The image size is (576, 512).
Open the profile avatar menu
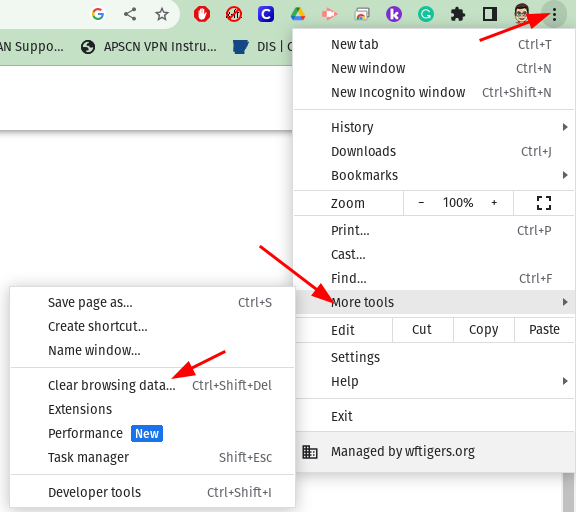coord(522,14)
